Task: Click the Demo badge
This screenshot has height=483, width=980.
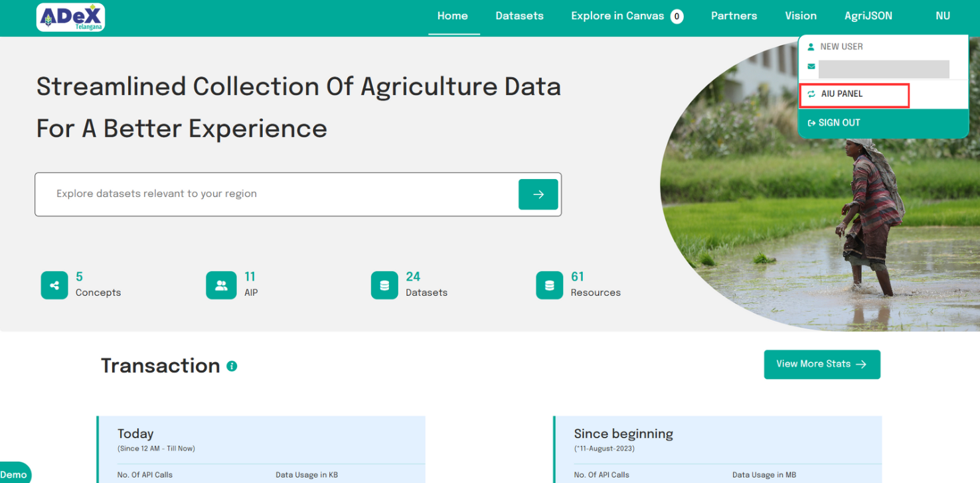Action: tap(14, 474)
